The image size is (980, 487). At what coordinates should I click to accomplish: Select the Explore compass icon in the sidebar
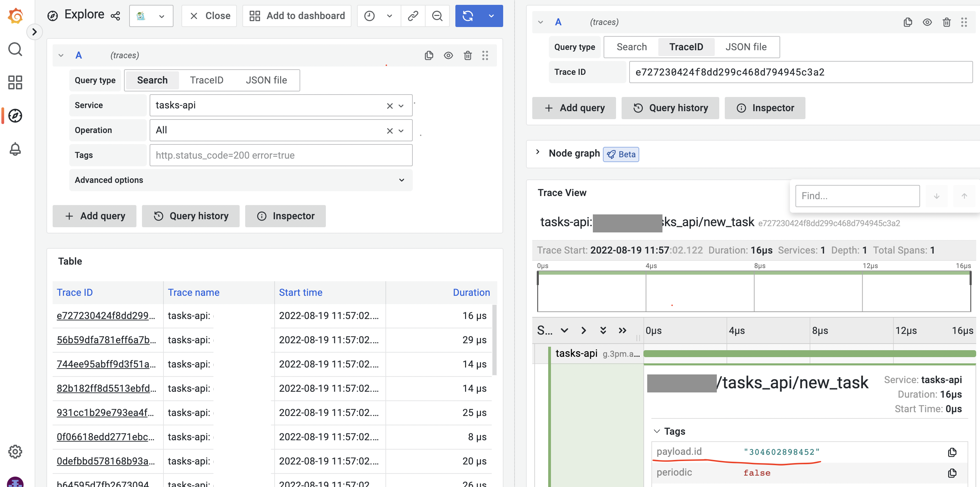(15, 116)
